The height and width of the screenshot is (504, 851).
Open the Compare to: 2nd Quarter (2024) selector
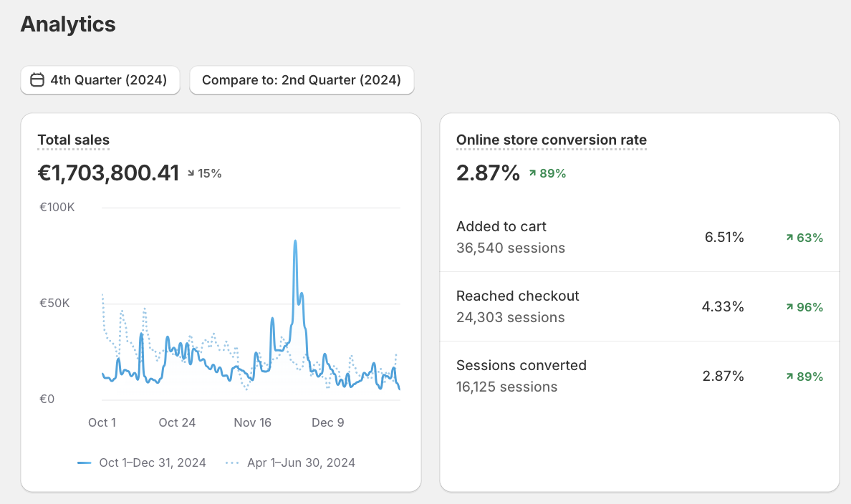click(302, 80)
